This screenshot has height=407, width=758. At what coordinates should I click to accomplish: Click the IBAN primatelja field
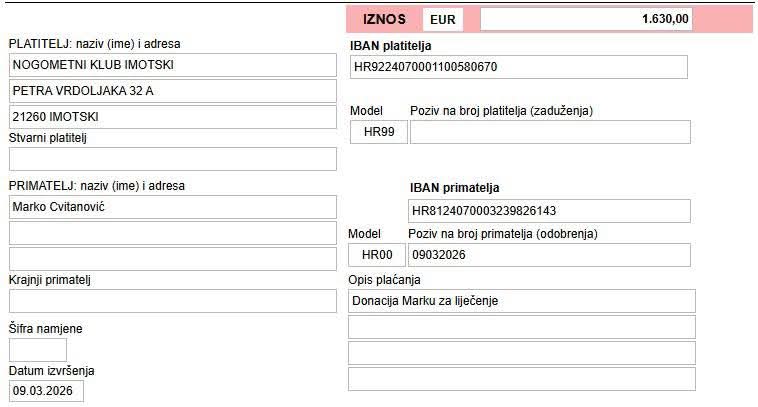(x=549, y=211)
